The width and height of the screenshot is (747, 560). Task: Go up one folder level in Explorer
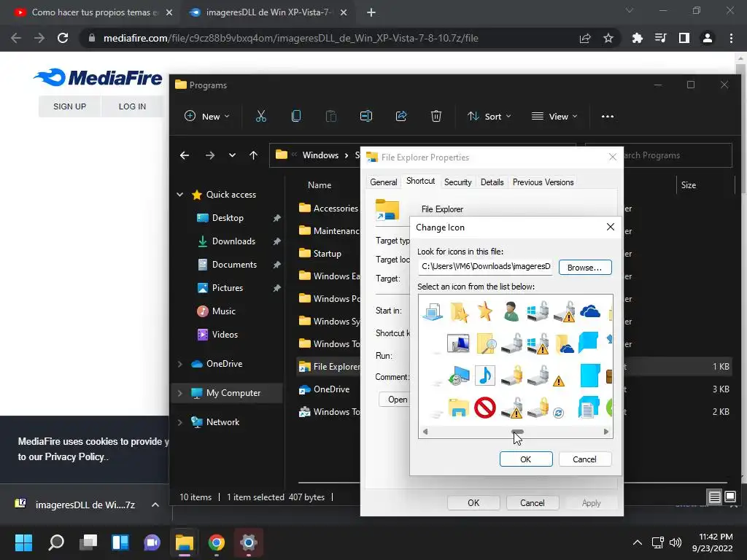[x=253, y=155]
